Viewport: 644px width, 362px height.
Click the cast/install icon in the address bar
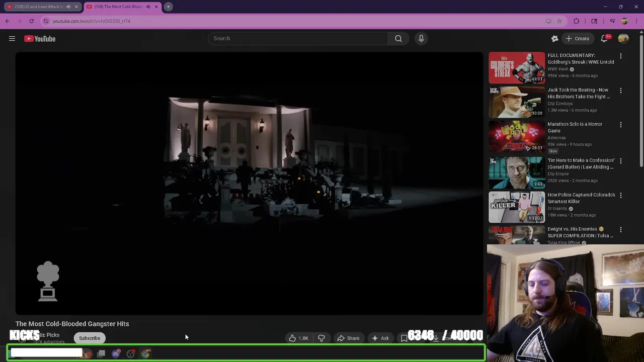548,21
